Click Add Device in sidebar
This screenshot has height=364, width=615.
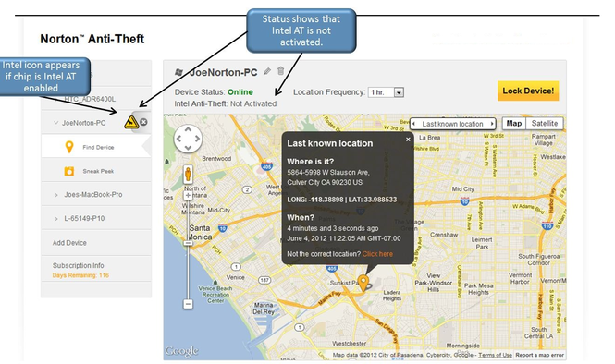point(69,243)
